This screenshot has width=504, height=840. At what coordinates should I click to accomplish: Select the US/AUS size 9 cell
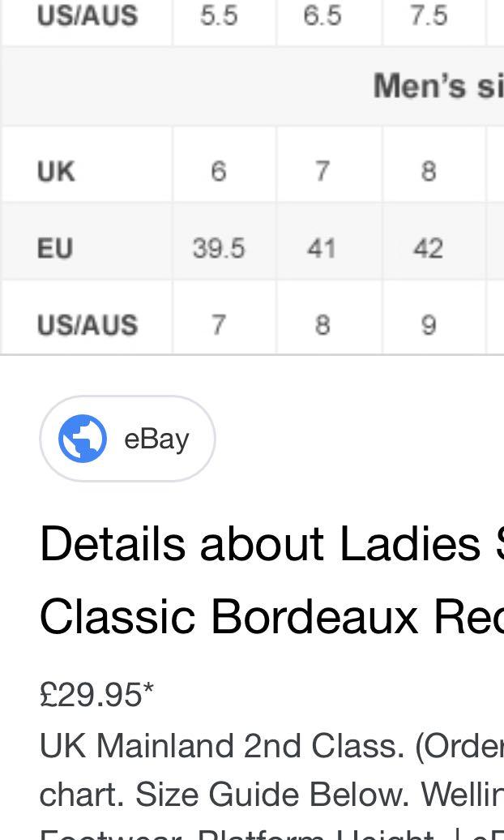point(428,324)
